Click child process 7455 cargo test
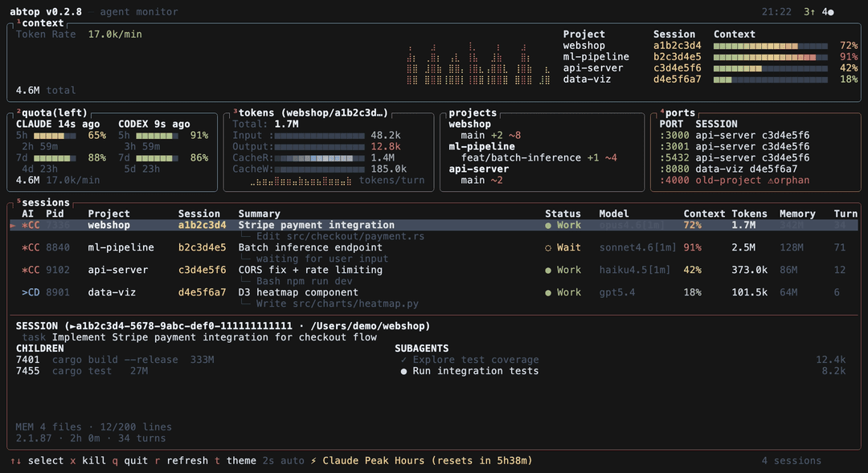 pyautogui.click(x=82, y=371)
